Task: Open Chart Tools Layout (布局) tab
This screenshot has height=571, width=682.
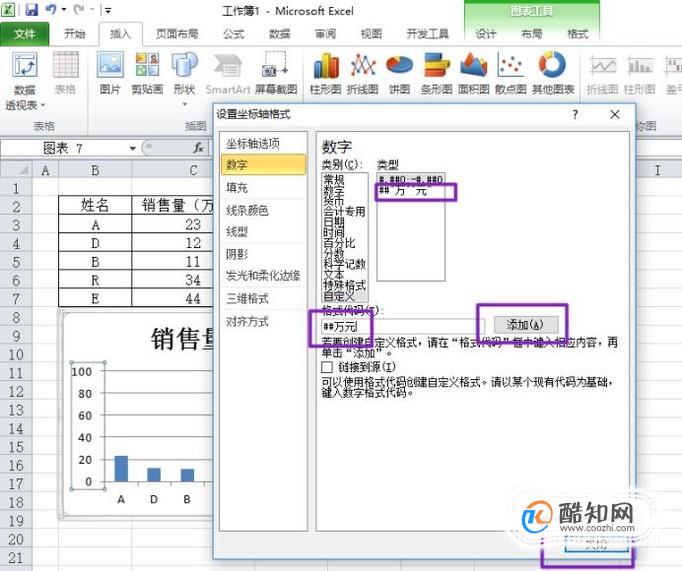Action: pos(532,34)
